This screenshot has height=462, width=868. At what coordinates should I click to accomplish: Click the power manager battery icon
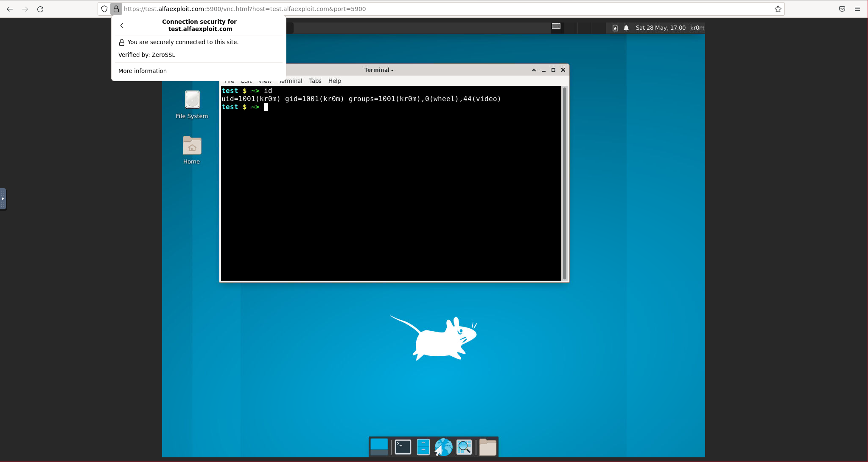615,28
